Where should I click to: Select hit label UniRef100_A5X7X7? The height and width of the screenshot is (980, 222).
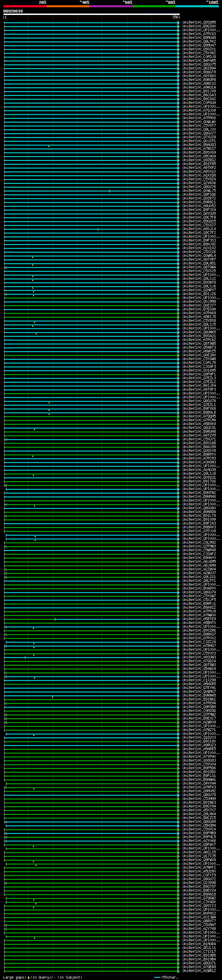199,810
